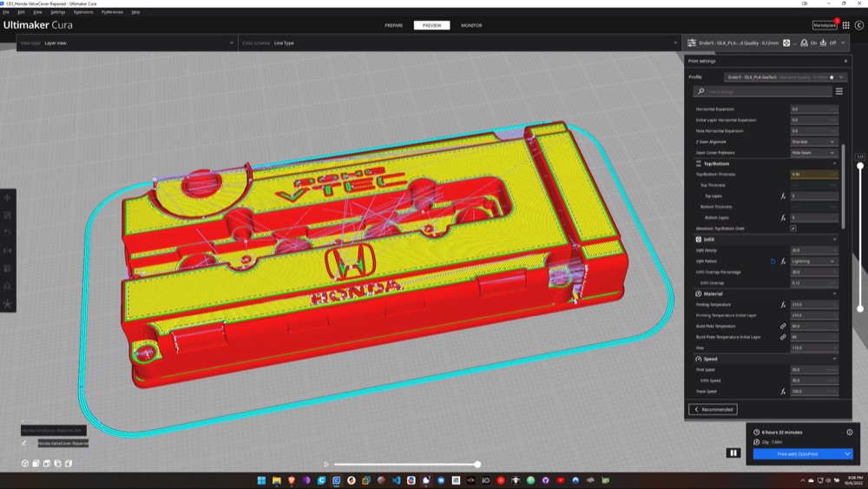Click the link icon beside Build Plate Temperature
Viewport: 868px width, 489px height.
pos(783,327)
